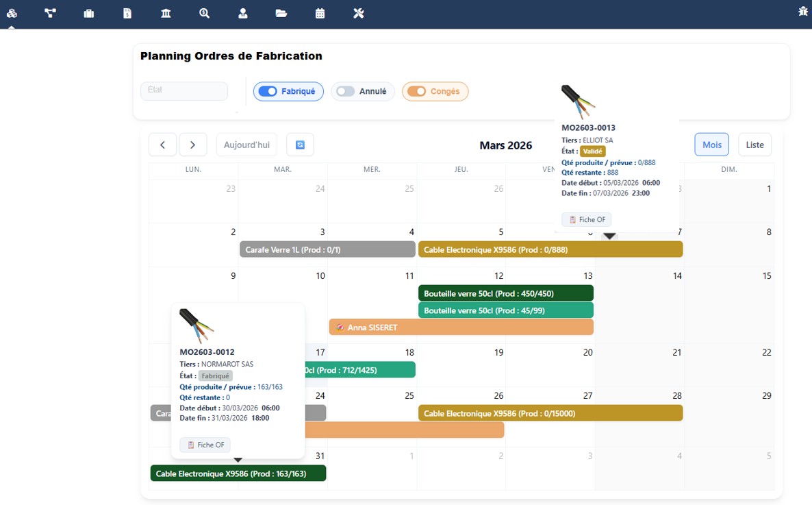Viewport: 812px width, 505px height.
Task: Click the bank building icon
Action: point(166,13)
